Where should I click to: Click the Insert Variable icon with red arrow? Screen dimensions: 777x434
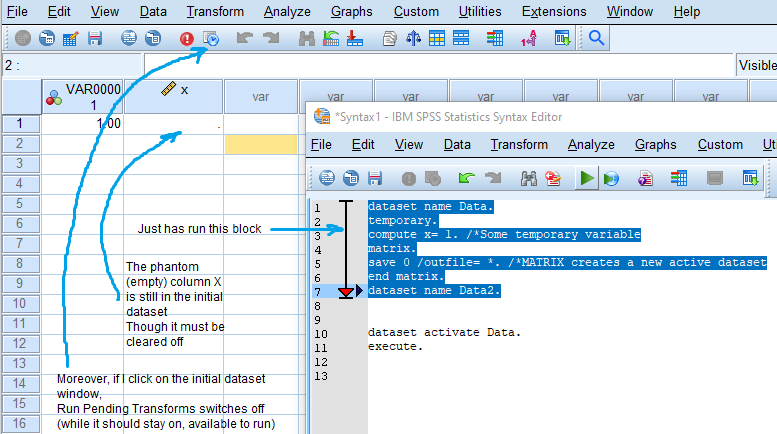click(354, 38)
